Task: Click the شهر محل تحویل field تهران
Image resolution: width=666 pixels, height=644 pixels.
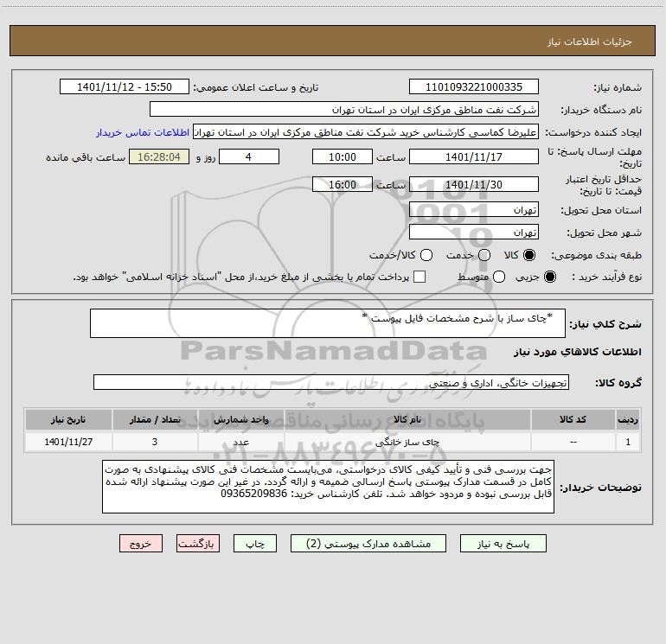Action: [x=474, y=233]
